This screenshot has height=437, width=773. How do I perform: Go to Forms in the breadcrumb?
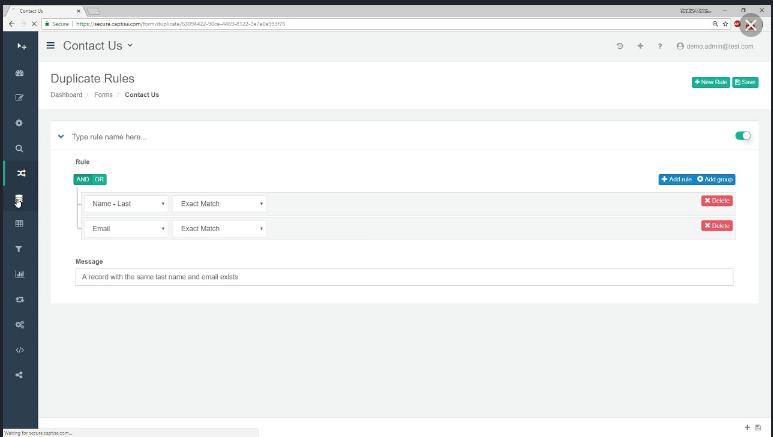(104, 95)
